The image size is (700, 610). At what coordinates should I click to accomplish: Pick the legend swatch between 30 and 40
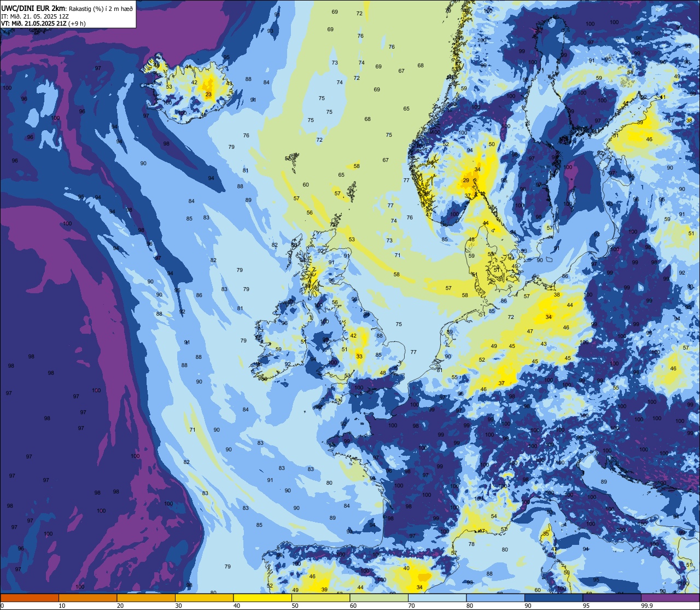(x=204, y=598)
